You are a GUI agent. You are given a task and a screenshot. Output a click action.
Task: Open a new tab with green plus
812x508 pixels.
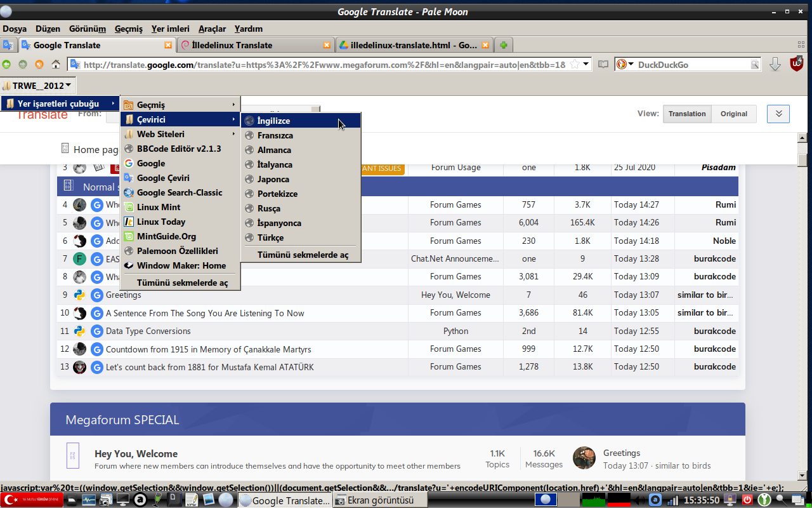504,45
